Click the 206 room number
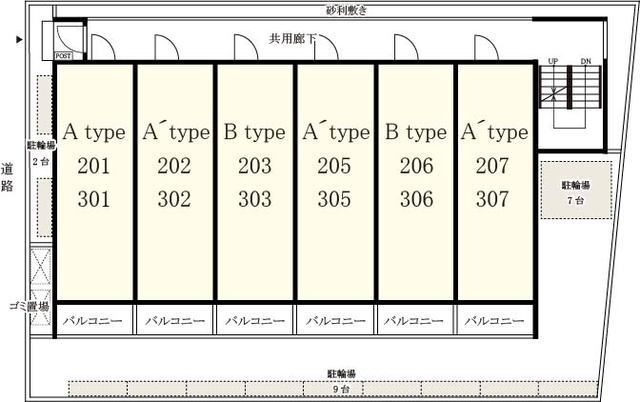 tap(416, 166)
